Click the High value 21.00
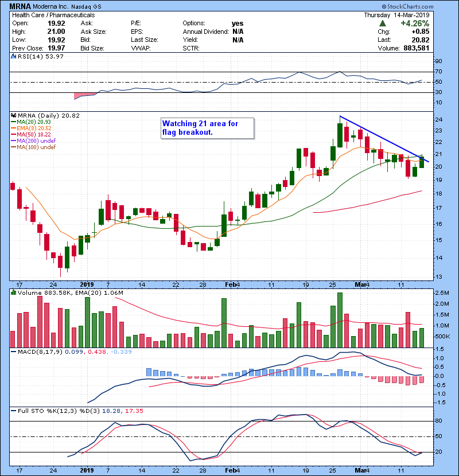This screenshot has height=476, width=459. (x=56, y=32)
